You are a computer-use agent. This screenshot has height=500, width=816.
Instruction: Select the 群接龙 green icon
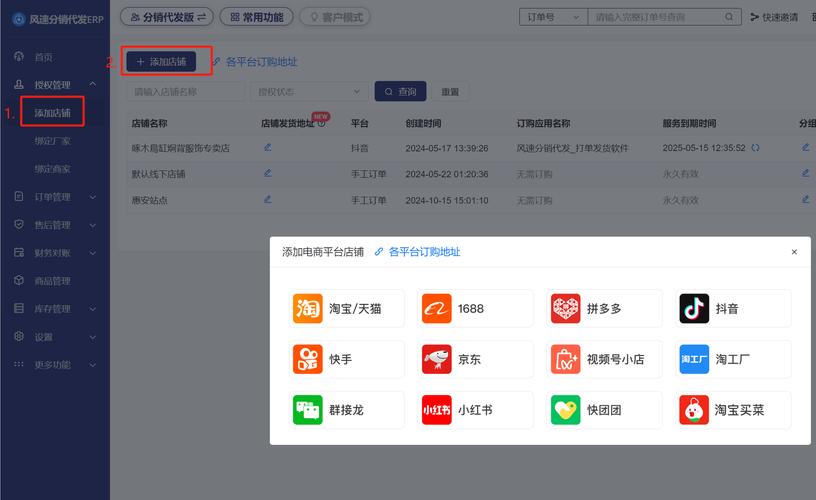pos(308,410)
